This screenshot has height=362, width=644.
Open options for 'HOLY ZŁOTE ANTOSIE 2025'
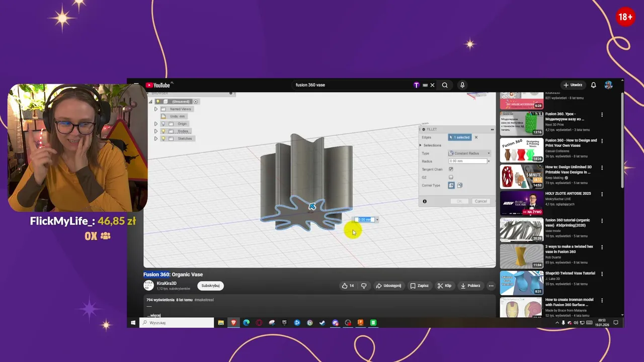click(x=602, y=194)
